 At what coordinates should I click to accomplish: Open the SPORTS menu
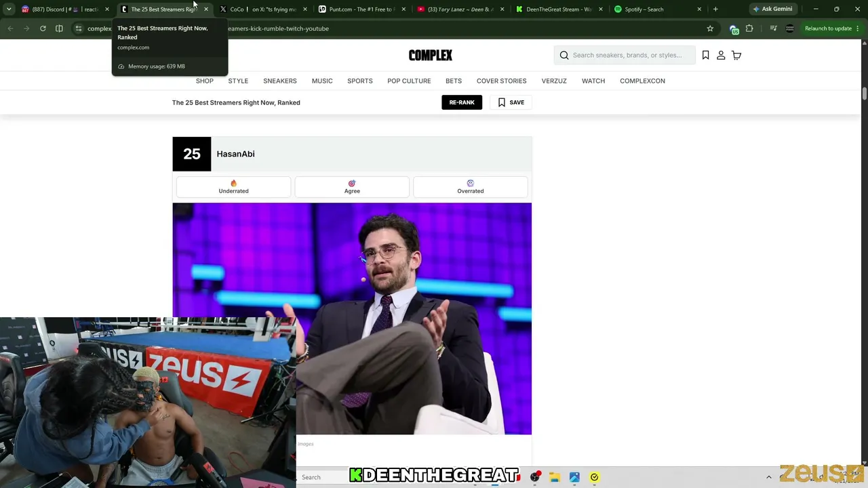click(360, 81)
